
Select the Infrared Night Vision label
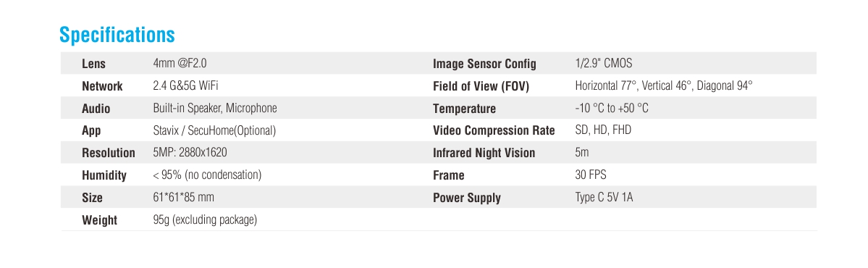pos(484,153)
